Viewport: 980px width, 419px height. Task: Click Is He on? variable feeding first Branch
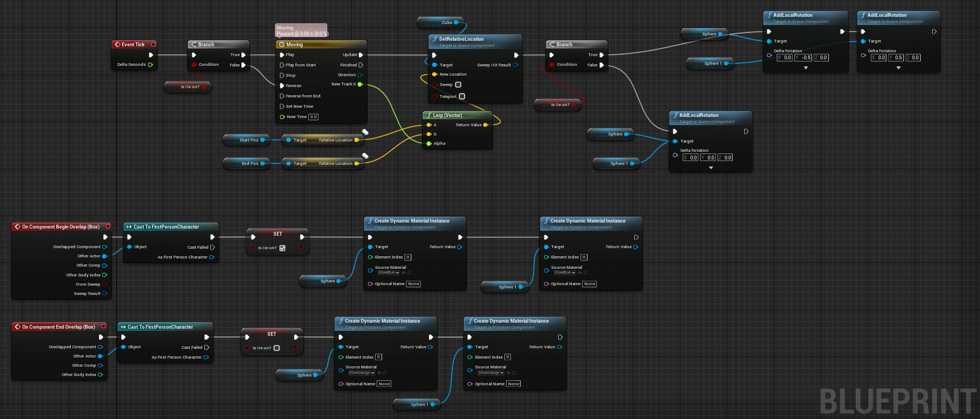tap(188, 87)
